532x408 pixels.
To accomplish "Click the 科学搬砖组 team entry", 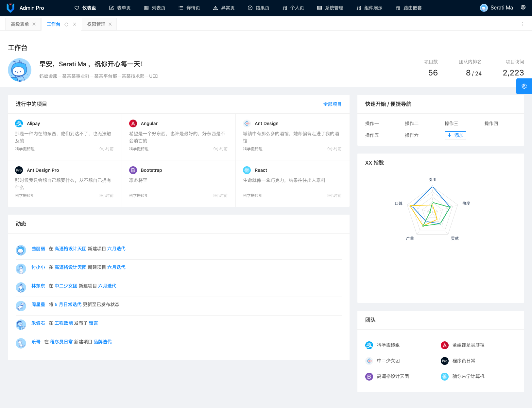I will click(x=388, y=345).
